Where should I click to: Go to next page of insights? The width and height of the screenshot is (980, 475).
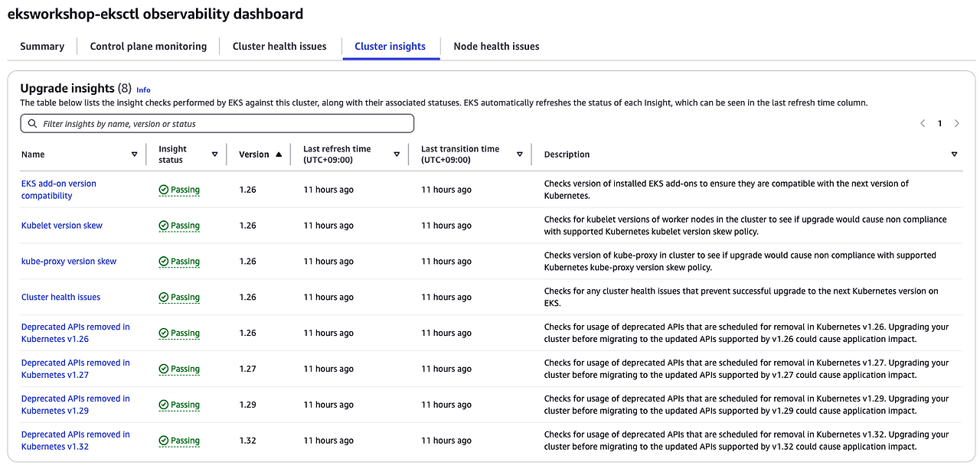pos(957,123)
